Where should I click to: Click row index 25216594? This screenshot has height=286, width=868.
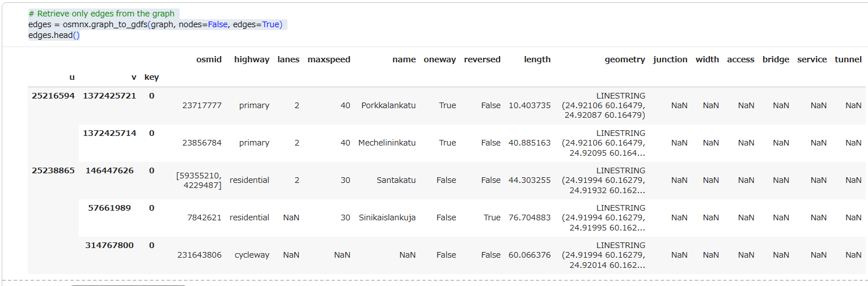[x=53, y=96]
